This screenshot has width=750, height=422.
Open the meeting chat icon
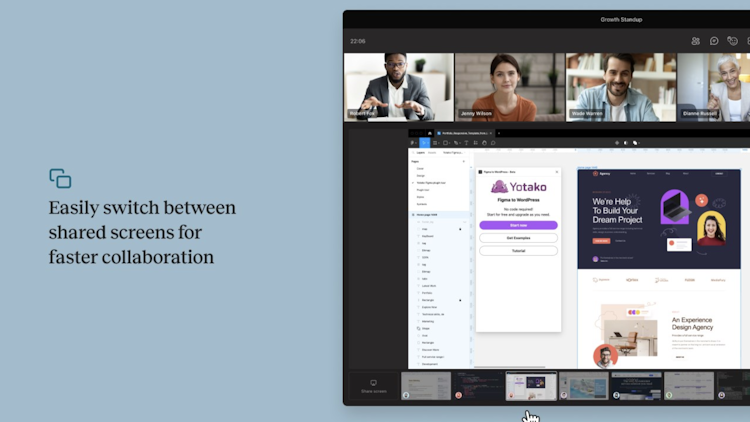[x=714, y=41]
